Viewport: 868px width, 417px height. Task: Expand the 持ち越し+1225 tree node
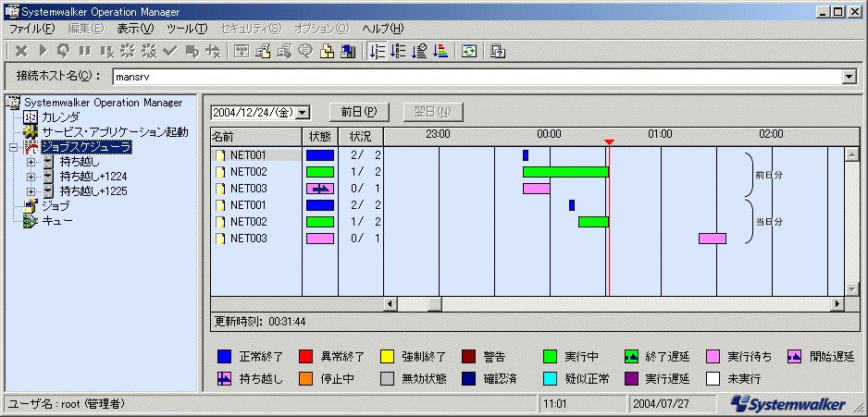31,192
